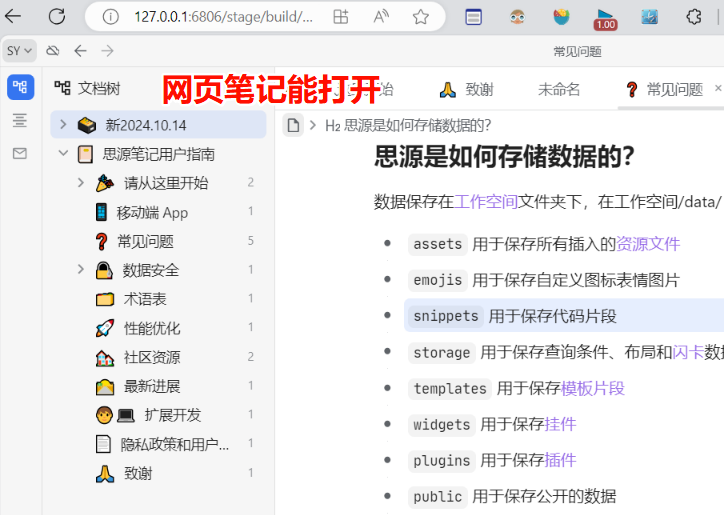The height and width of the screenshot is (515, 724).
Task: Open 致谢 in the document tree
Action: (138, 473)
